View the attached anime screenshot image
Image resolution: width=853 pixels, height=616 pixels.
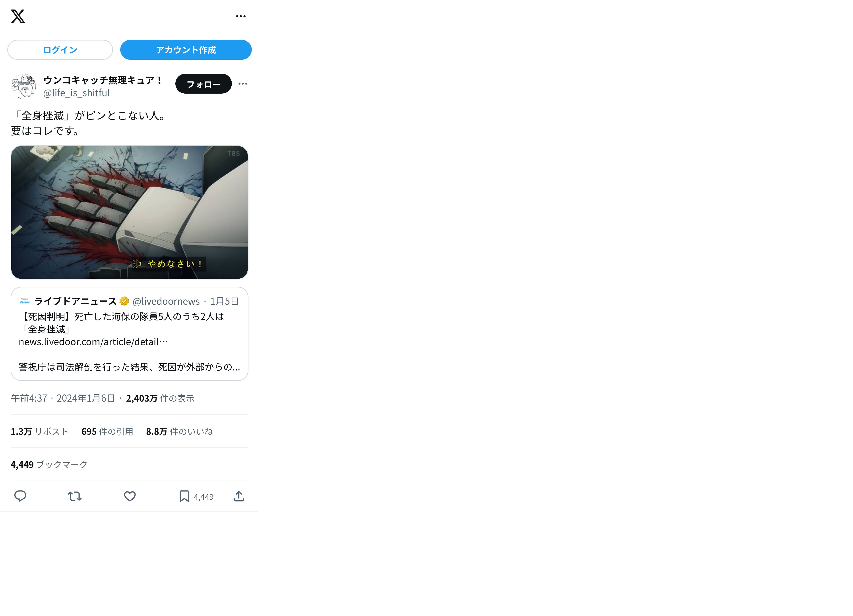pyautogui.click(x=129, y=212)
